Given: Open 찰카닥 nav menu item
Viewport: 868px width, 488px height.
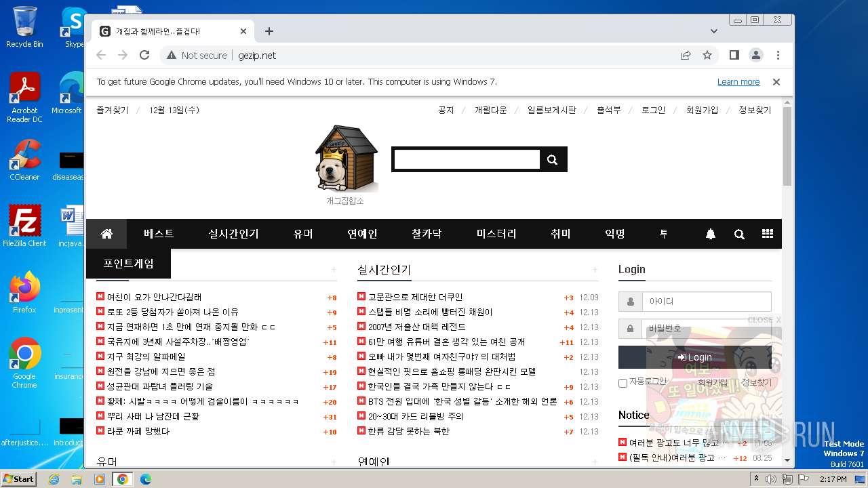Looking at the screenshot, I should 427,234.
